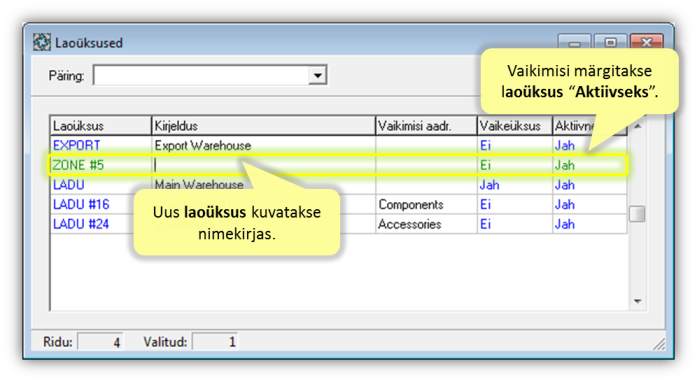Select the LADU #16 cell
Image resolution: width=697 pixels, height=382 pixels.
point(100,204)
